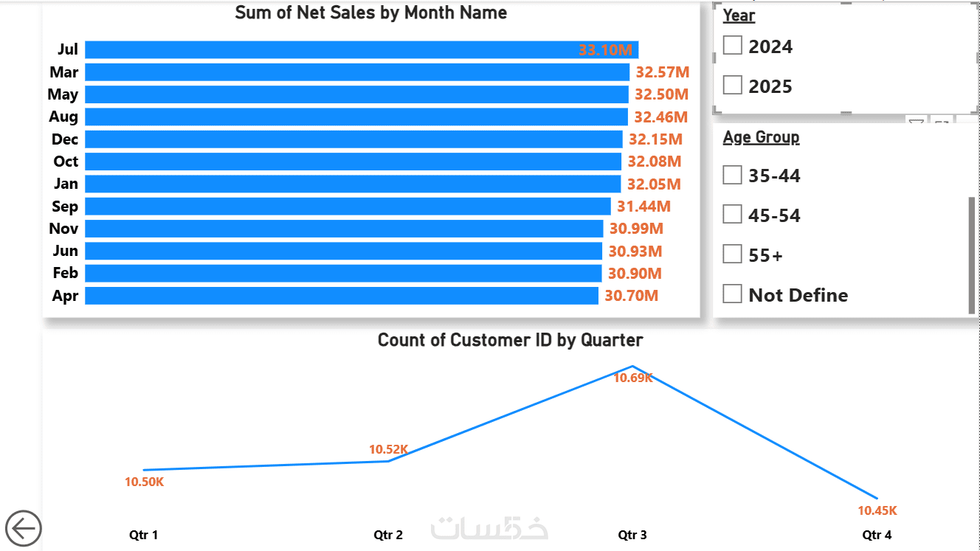Click the Age Group slicer scrollbar
The image size is (980, 551).
pos(971,254)
